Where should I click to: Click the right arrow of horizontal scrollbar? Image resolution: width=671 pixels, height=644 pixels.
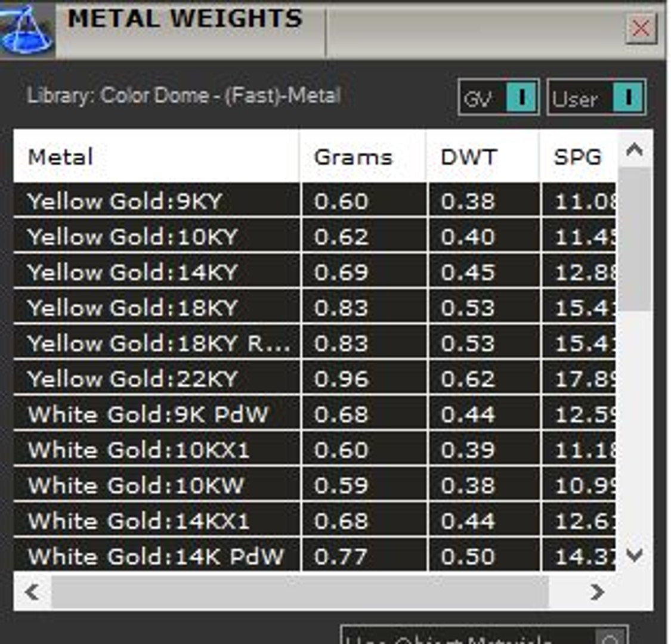(x=597, y=592)
